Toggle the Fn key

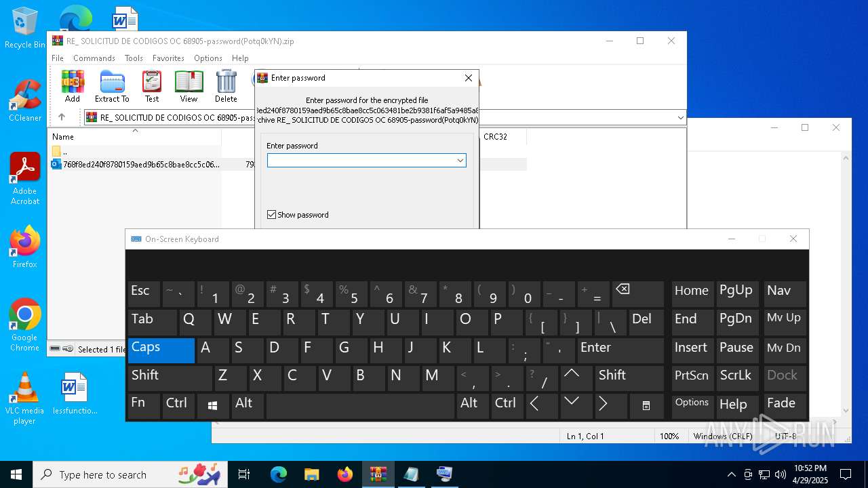pyautogui.click(x=144, y=406)
